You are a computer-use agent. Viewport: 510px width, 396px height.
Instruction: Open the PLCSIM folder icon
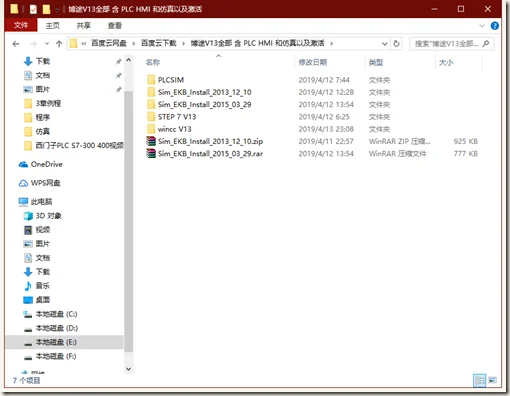tap(151, 80)
